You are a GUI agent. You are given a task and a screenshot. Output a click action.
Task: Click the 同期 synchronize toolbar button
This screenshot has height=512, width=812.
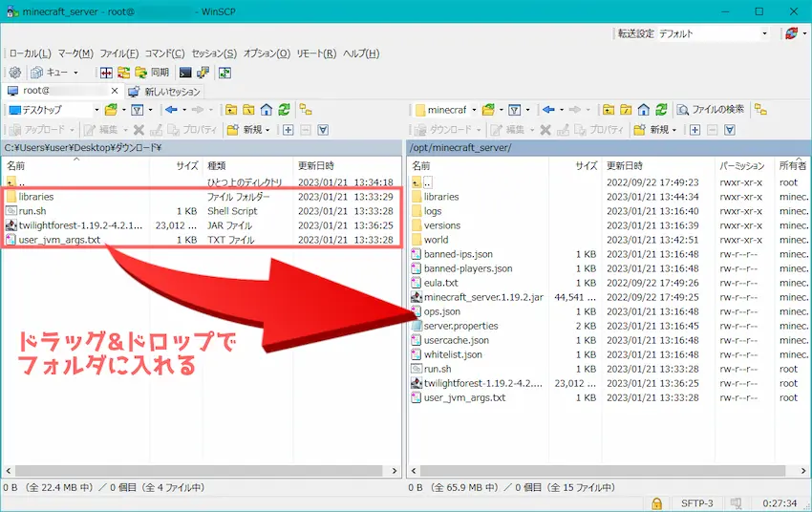[152, 73]
